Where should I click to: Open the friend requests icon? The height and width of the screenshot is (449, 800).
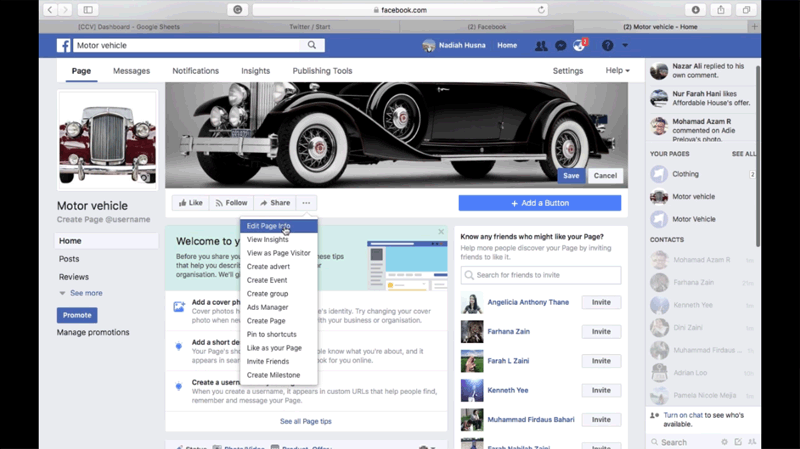(x=541, y=46)
